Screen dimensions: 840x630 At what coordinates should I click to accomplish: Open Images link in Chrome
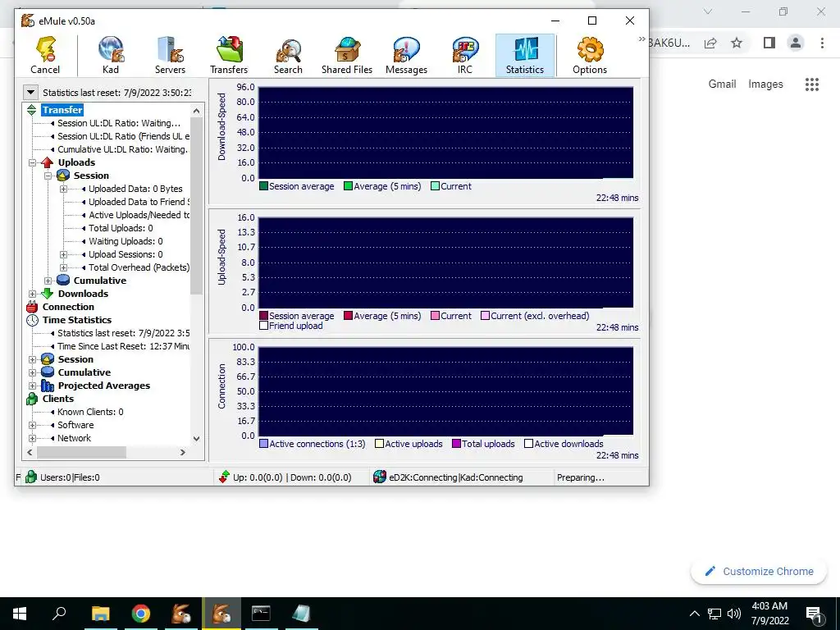[765, 84]
